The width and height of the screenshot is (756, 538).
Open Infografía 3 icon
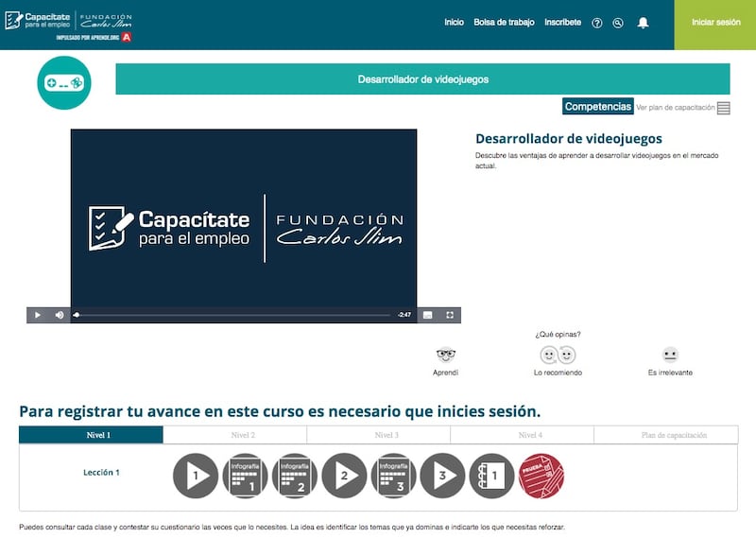pos(393,476)
